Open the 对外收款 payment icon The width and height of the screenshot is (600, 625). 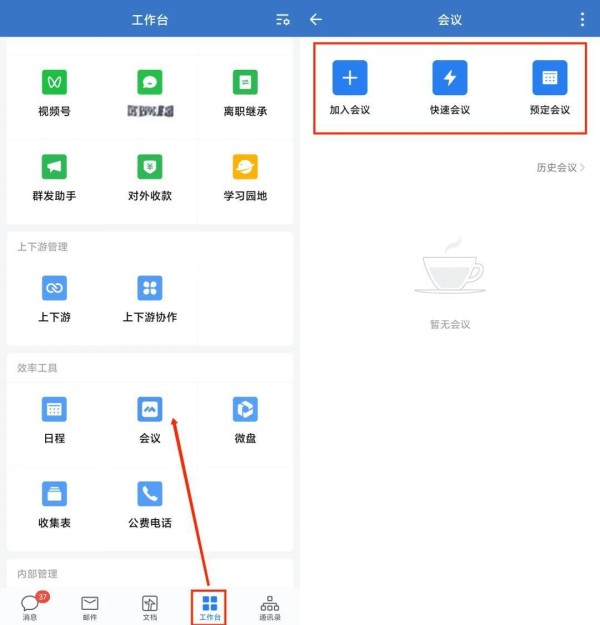pyautogui.click(x=150, y=167)
